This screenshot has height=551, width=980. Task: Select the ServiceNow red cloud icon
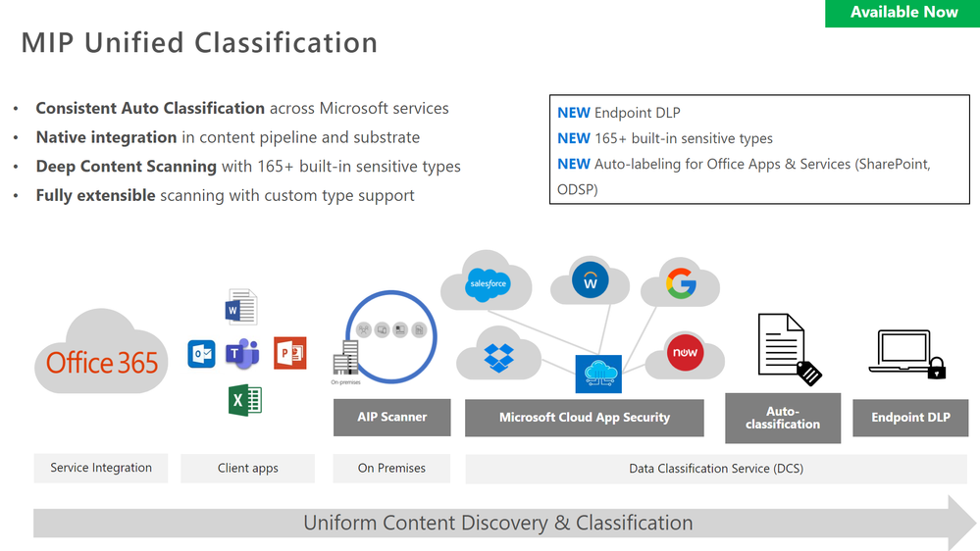click(685, 354)
